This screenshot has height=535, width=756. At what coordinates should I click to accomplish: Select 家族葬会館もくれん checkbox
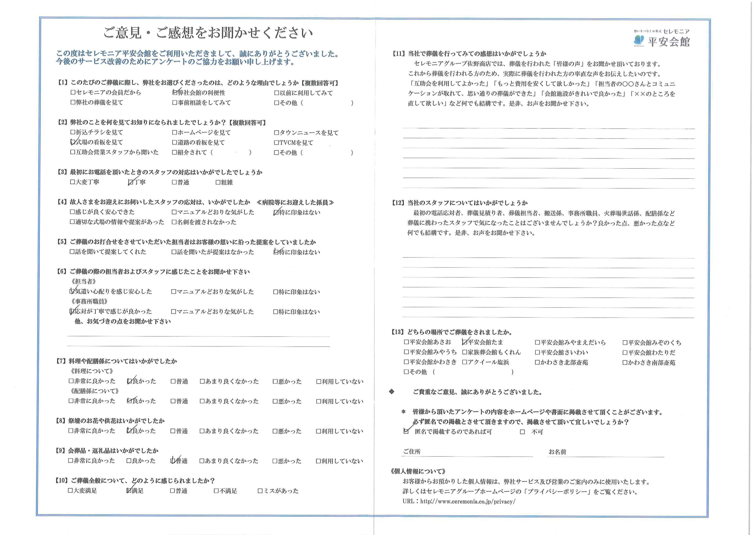[465, 352]
